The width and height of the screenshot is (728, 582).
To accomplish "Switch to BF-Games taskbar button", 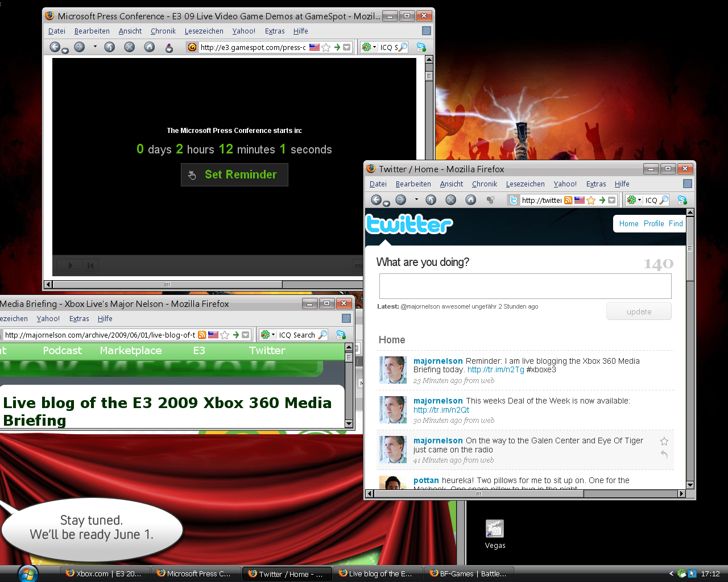I will [469, 573].
